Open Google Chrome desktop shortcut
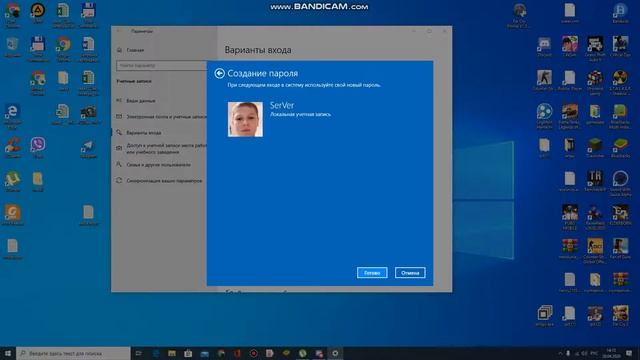This screenshot has width=640, height=360. point(63,48)
